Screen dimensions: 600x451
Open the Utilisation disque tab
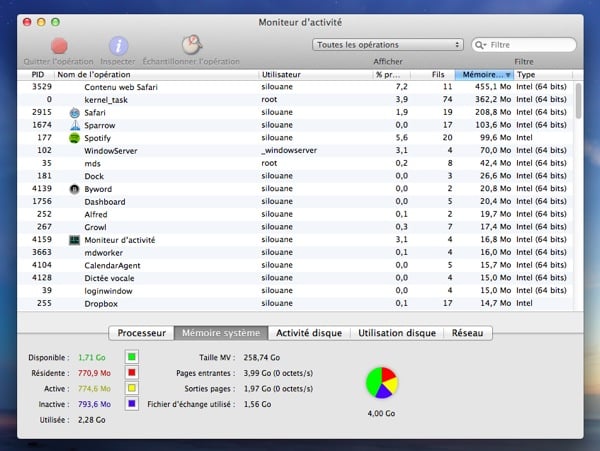[397, 333]
